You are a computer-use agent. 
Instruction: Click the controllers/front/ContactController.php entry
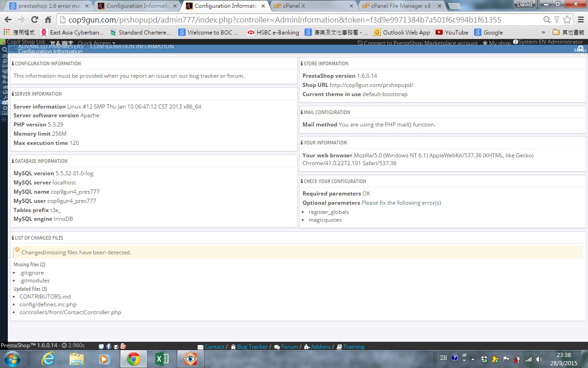[70, 312]
